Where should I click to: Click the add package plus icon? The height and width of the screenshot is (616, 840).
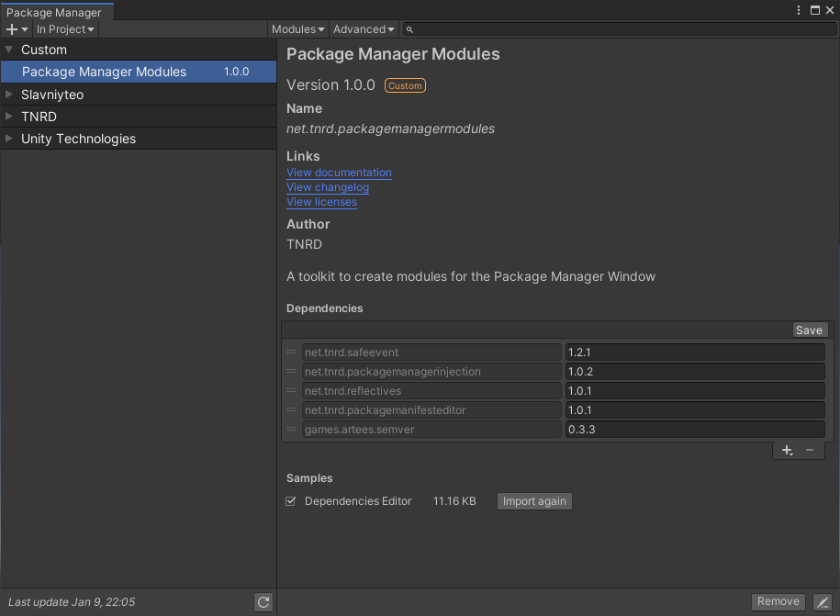[x=12, y=28]
